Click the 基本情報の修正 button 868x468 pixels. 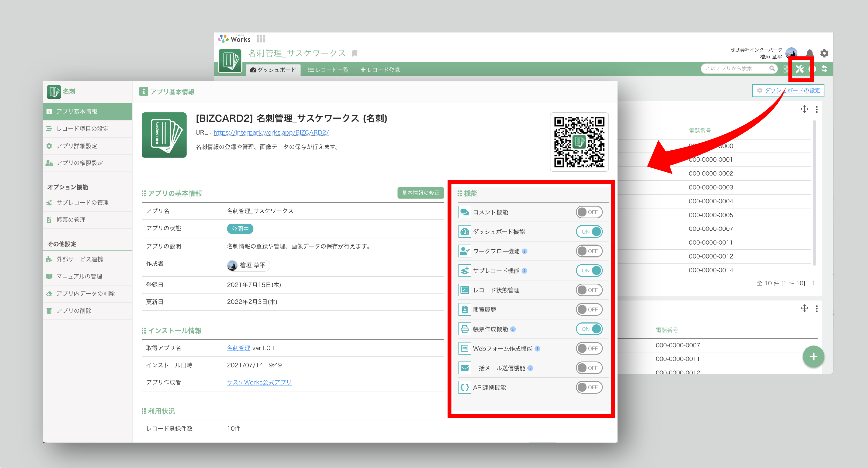(420, 193)
